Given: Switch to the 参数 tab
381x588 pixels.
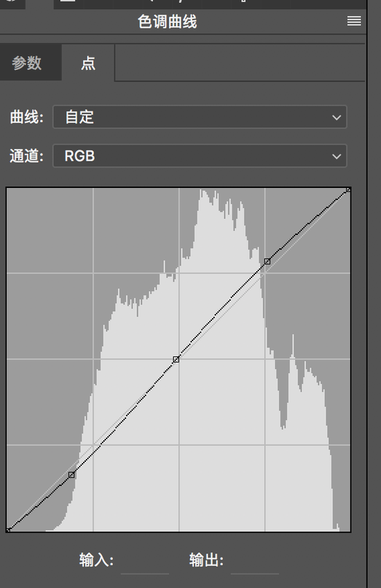Looking at the screenshot, I should [x=26, y=62].
